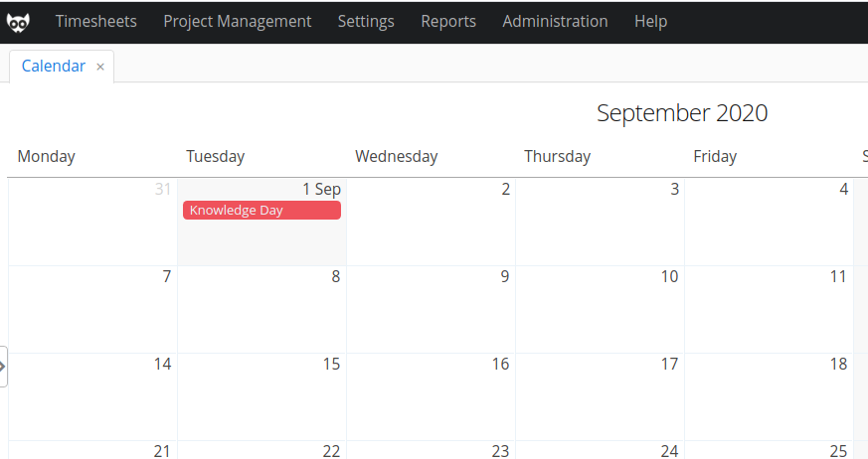Open the Help menu

click(650, 21)
